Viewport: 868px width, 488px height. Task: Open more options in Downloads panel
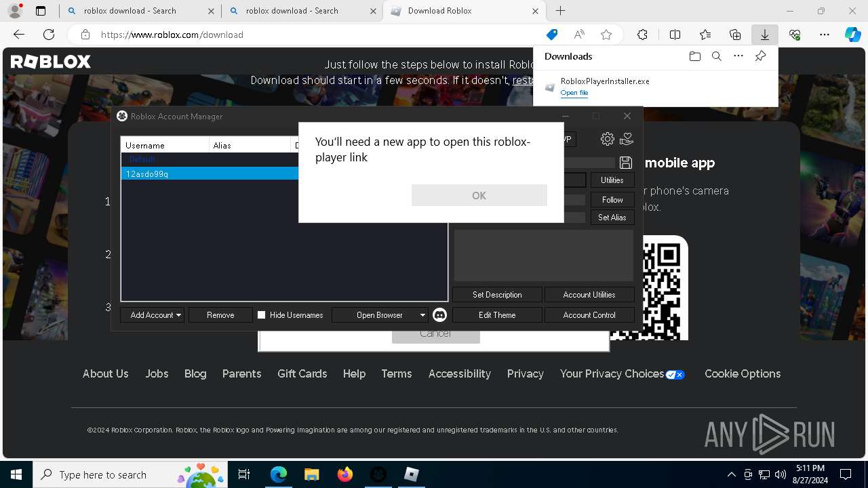tap(738, 56)
